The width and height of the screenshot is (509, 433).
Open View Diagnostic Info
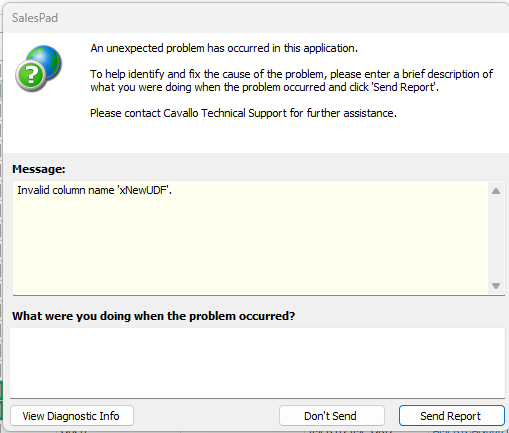coord(72,416)
